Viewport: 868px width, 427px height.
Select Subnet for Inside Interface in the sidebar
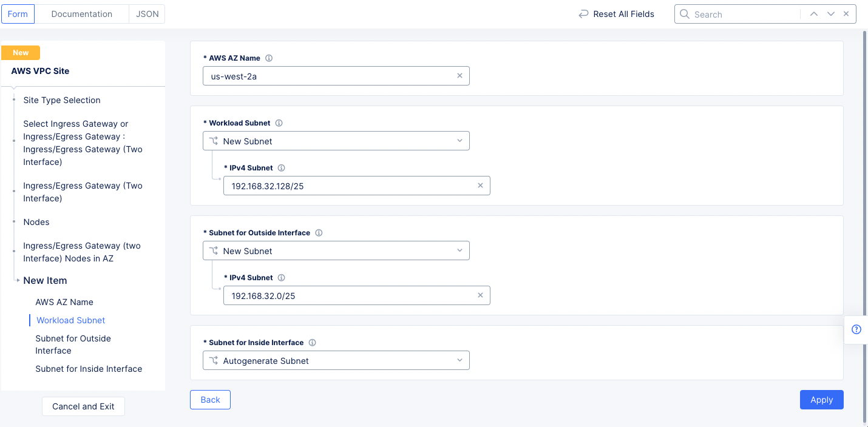click(89, 368)
